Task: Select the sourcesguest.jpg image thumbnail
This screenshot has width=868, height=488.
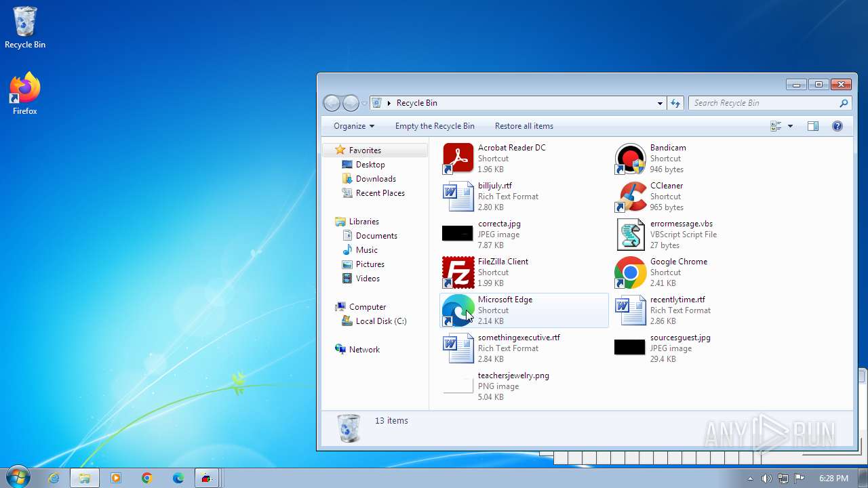Action: click(630, 348)
